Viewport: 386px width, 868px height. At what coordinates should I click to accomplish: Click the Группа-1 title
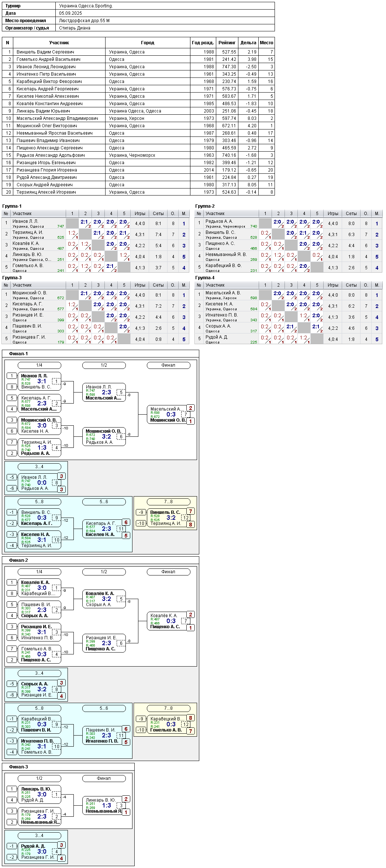click(12, 206)
